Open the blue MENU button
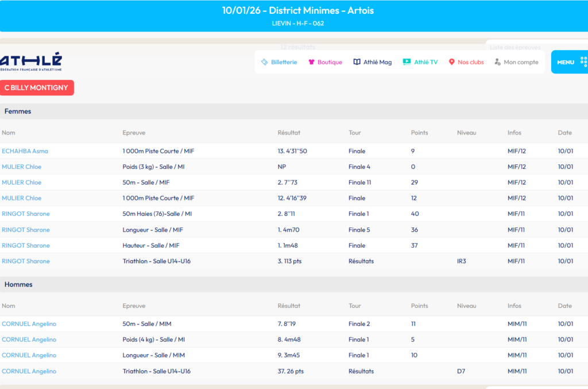 point(566,62)
